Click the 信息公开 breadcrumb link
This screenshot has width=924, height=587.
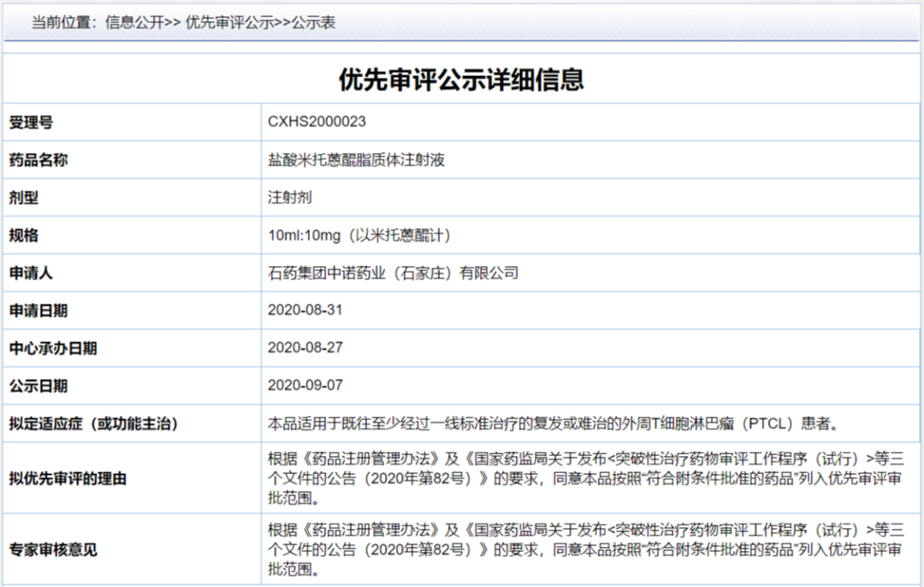134,22
